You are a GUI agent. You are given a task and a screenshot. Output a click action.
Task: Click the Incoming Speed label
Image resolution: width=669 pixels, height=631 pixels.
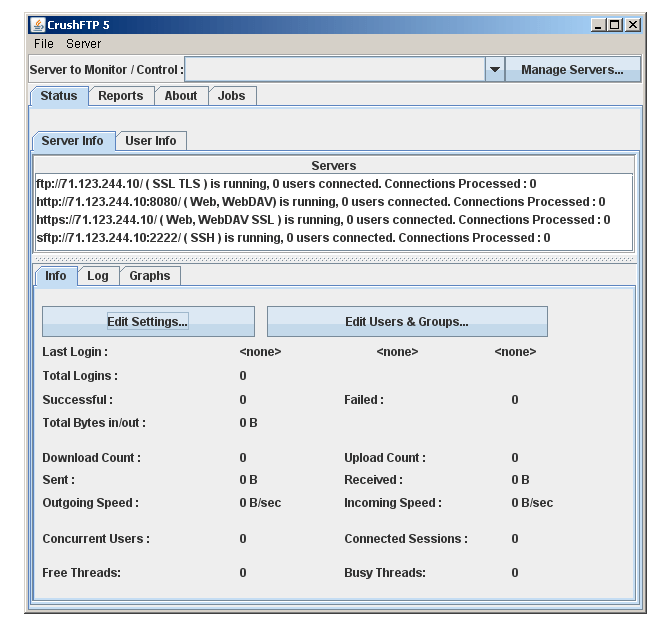pos(393,503)
